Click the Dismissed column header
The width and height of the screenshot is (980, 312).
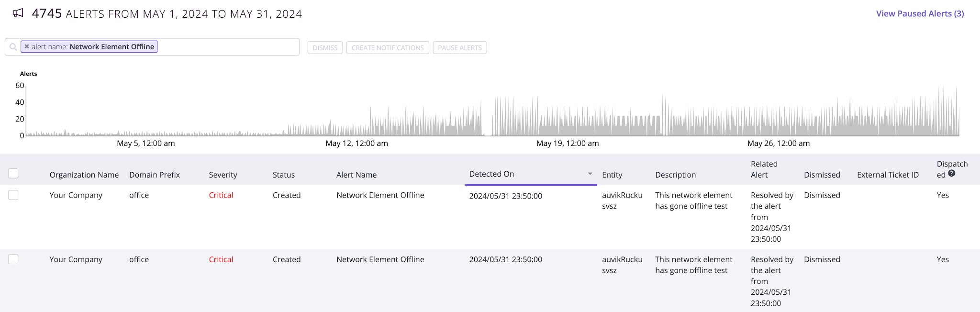[x=822, y=175]
